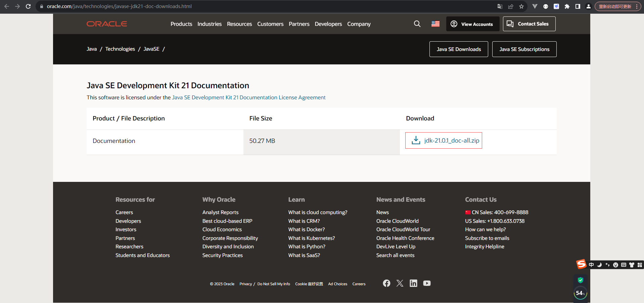The image size is (644, 303).
Task: Open Oracle's X (Twitter) icon
Action: click(x=400, y=283)
